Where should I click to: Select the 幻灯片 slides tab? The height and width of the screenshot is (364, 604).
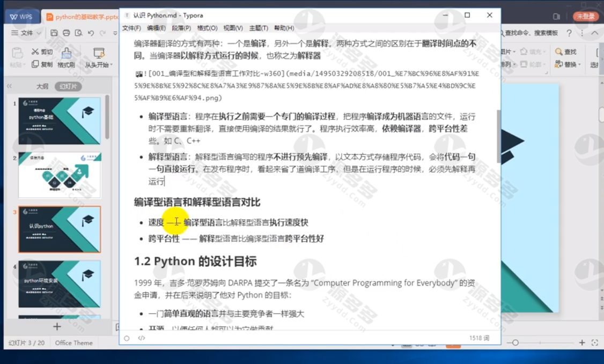pos(68,86)
